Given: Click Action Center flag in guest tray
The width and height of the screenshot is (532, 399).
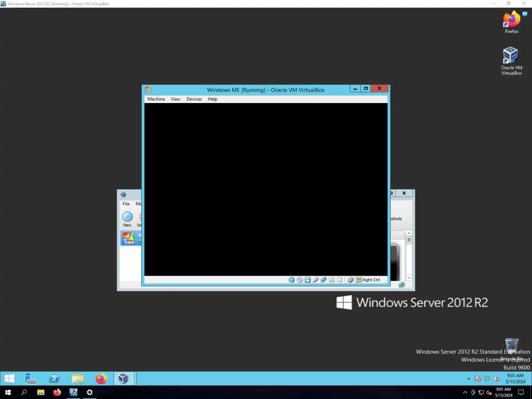Looking at the screenshot, I should point(478,378).
